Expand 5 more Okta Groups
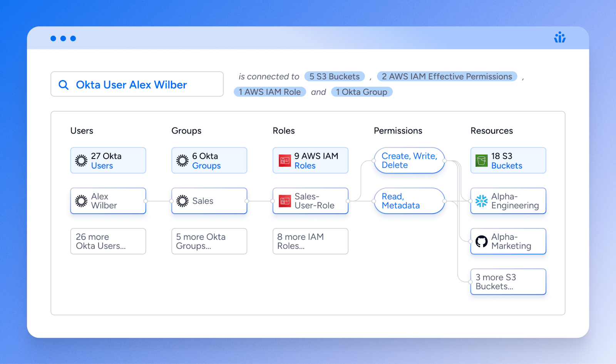616x364 pixels. pos(209,241)
